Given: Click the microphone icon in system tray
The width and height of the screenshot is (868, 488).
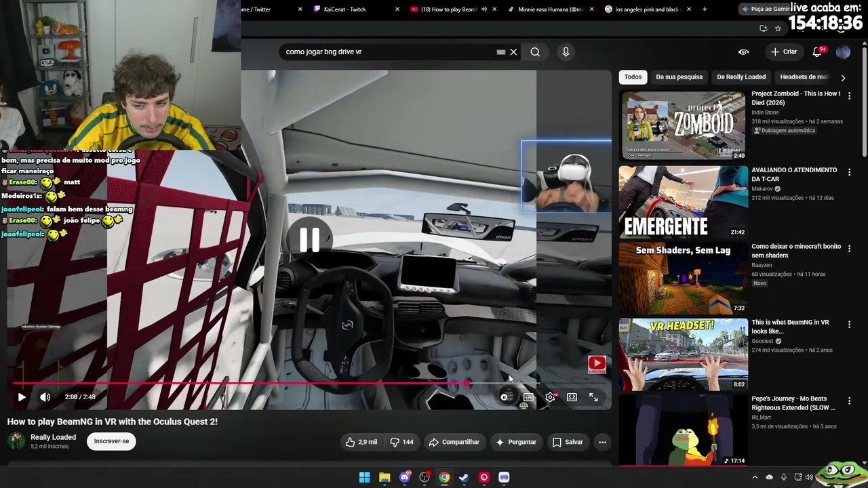Looking at the screenshot, I should pyautogui.click(x=784, y=477).
